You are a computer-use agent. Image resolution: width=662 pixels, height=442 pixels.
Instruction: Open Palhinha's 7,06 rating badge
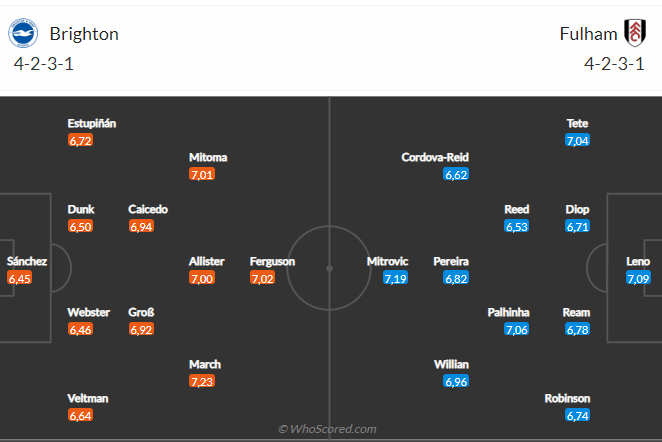point(517,329)
